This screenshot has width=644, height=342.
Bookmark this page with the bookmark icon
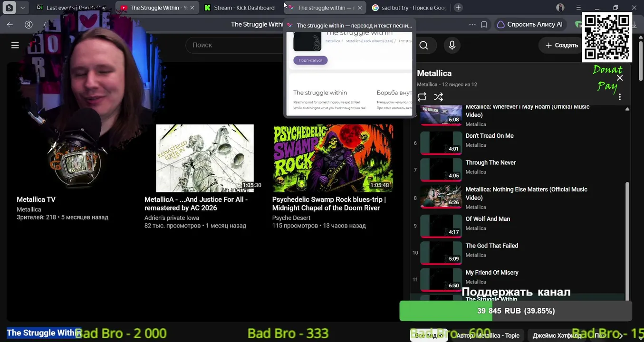click(484, 24)
